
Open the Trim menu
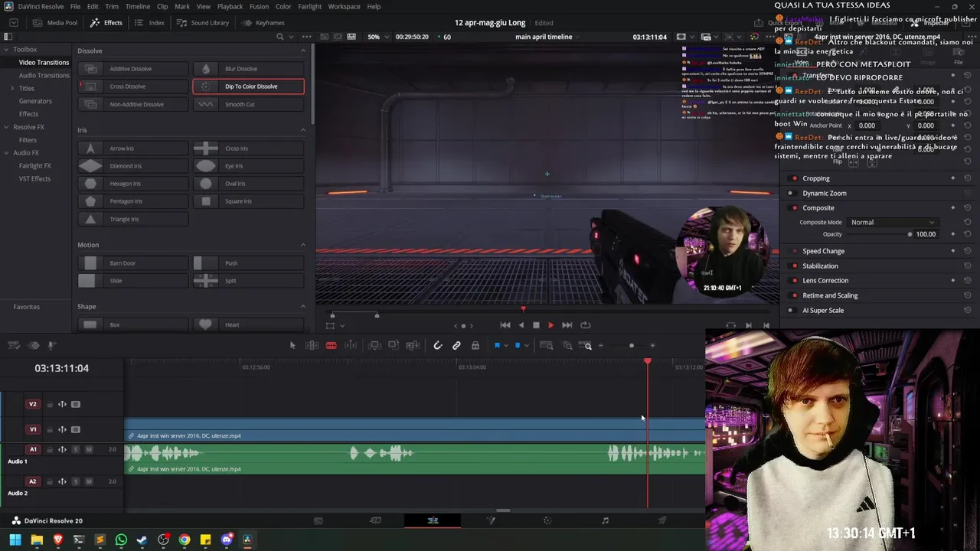point(112,6)
